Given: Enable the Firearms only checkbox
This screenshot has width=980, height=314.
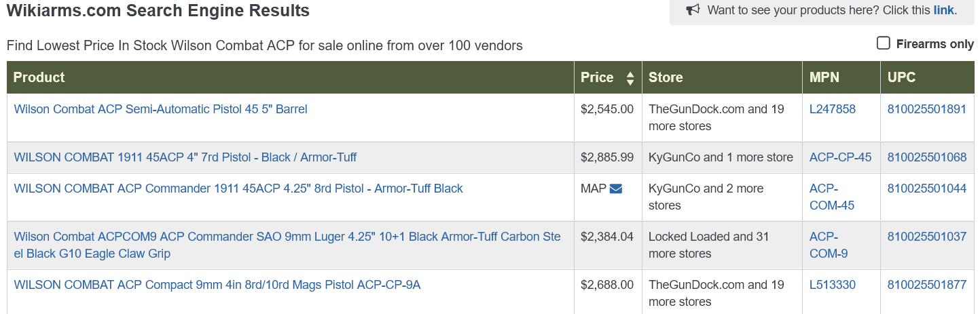Looking at the screenshot, I should pyautogui.click(x=884, y=43).
